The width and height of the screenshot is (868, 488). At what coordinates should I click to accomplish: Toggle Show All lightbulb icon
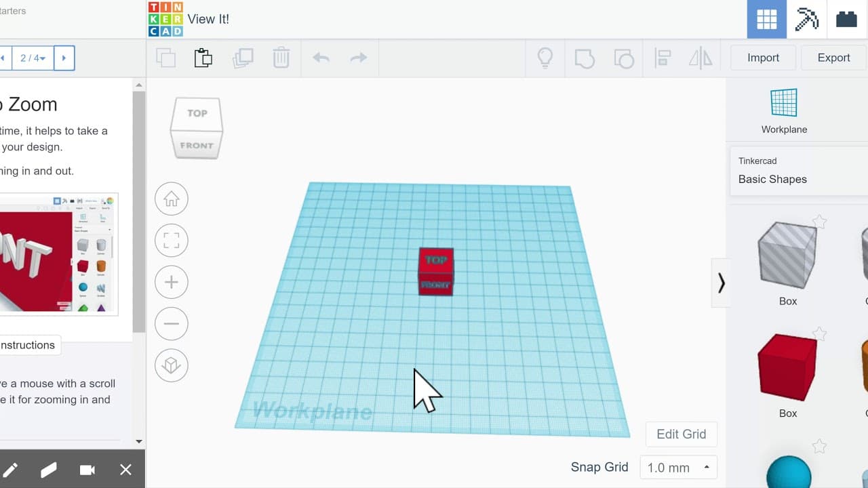point(545,58)
